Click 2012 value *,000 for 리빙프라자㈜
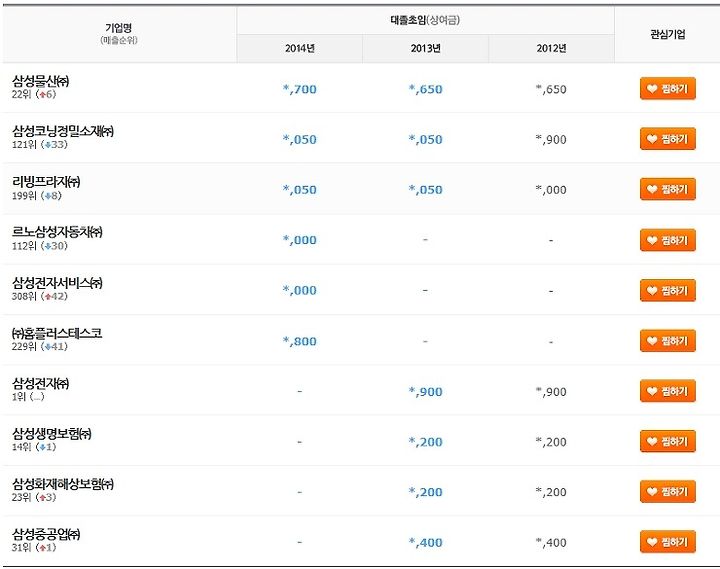 pyautogui.click(x=551, y=190)
